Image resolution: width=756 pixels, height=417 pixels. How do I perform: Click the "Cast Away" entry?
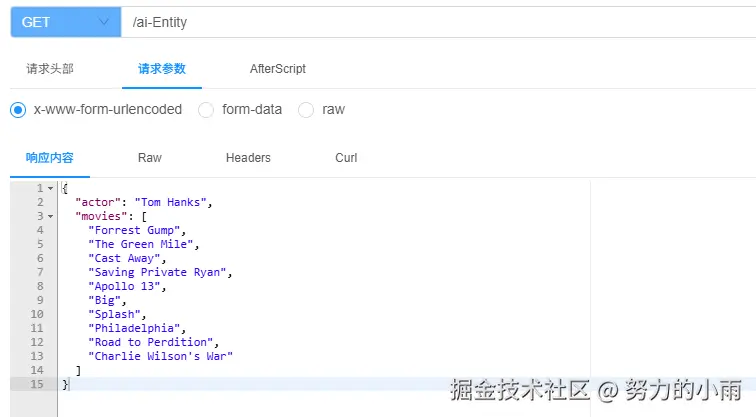[x=124, y=258]
